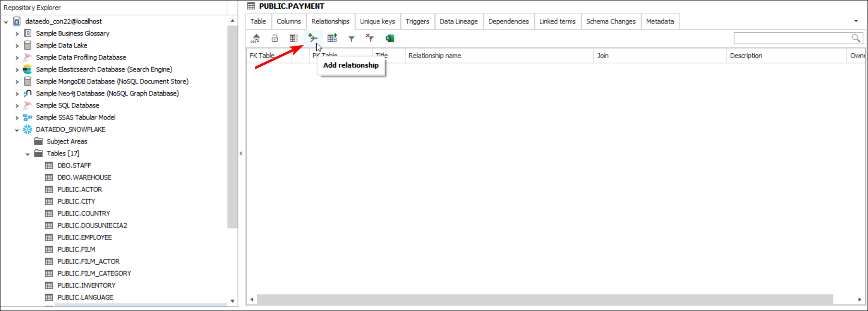Click the table icon beside DBO.STAFF
Image resolution: width=868 pixels, height=311 pixels.
coord(49,165)
